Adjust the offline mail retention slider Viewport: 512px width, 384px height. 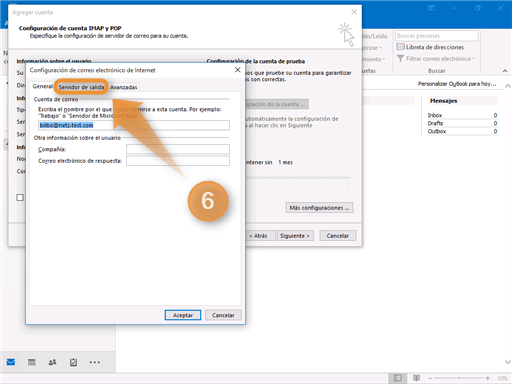298,178
